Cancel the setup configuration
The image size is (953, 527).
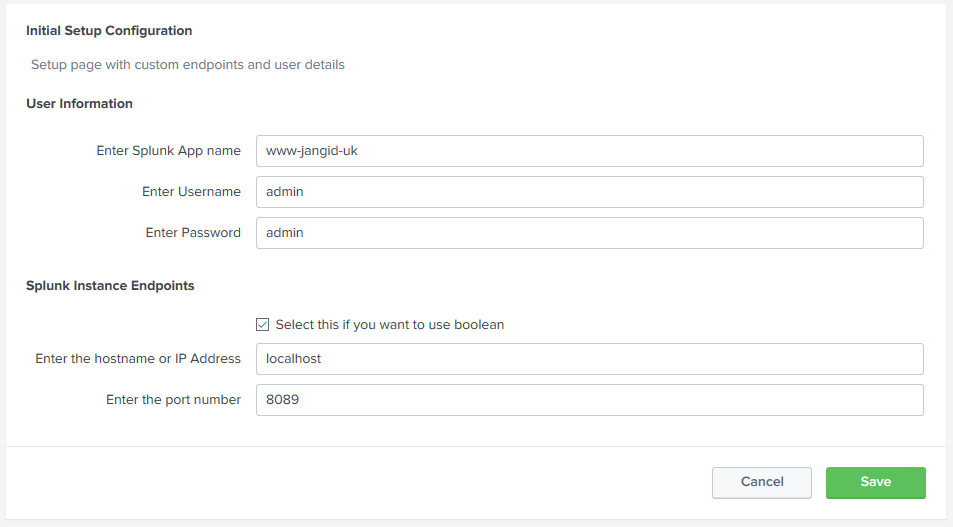tap(762, 483)
